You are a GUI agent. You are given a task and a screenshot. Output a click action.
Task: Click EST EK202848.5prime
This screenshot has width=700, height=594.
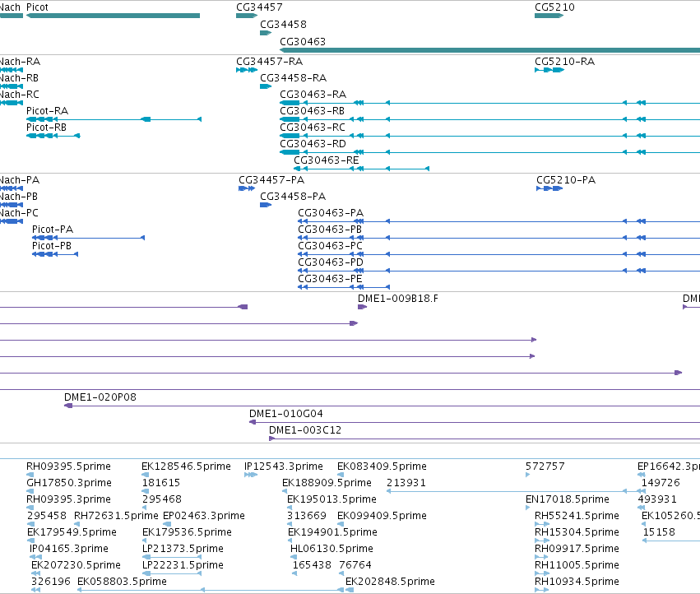[390, 582]
